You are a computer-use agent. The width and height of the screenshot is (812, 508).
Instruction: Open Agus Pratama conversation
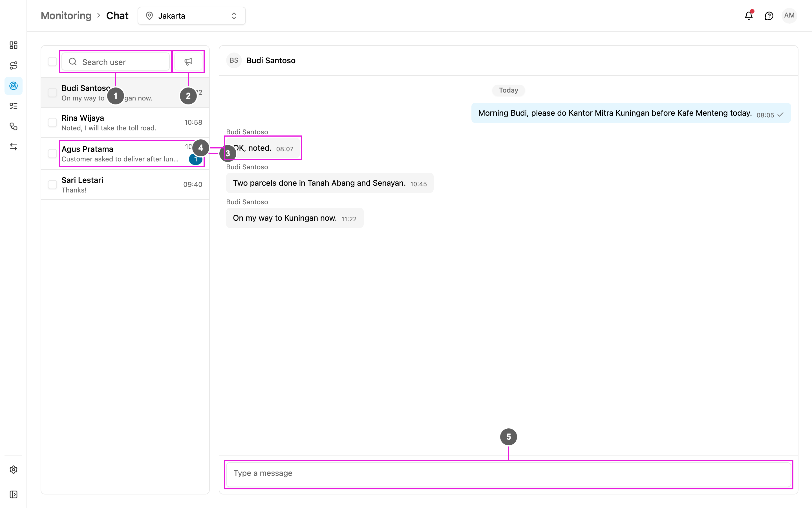coord(125,154)
